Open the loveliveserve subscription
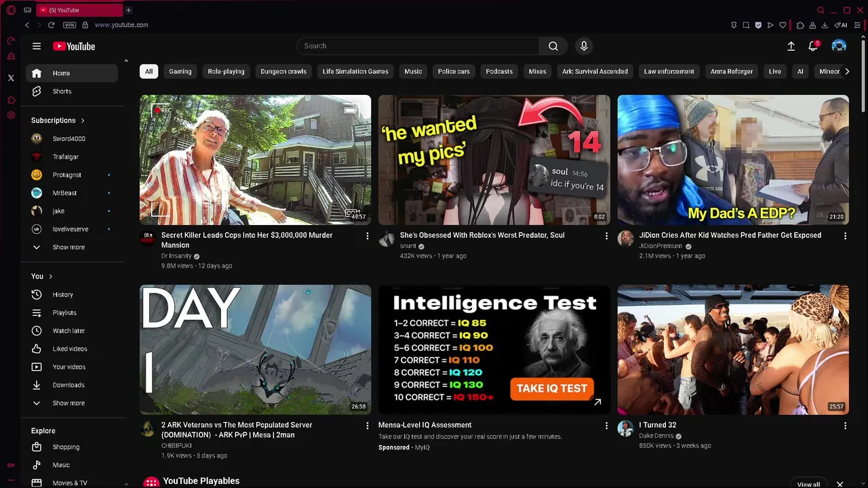 72,229
